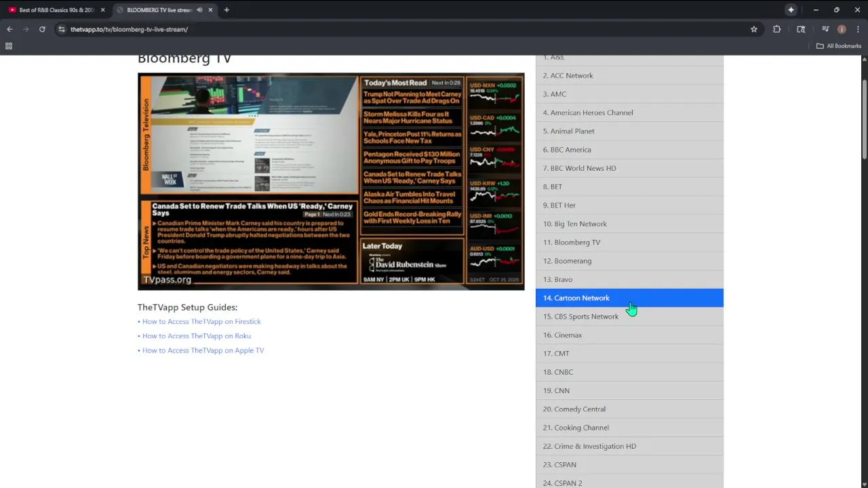Viewport: 868px width, 488px height.
Task: Go back using the browser back arrow
Action: coord(9,29)
